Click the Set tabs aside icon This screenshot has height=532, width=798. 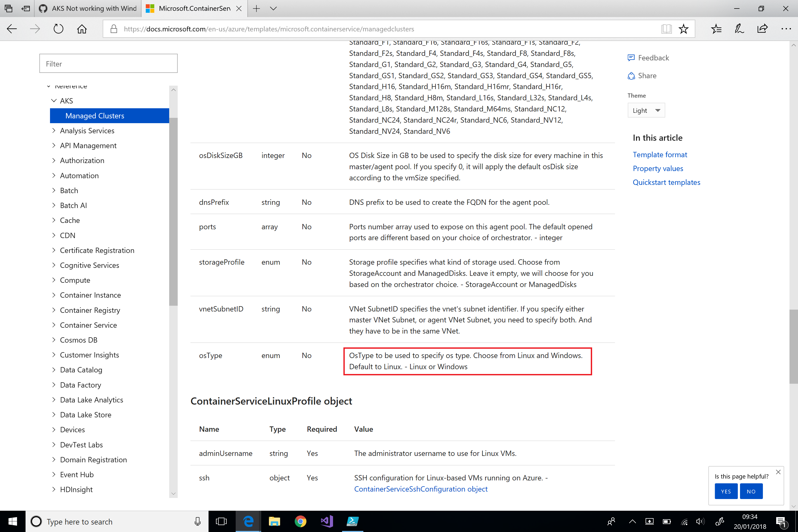point(26,9)
